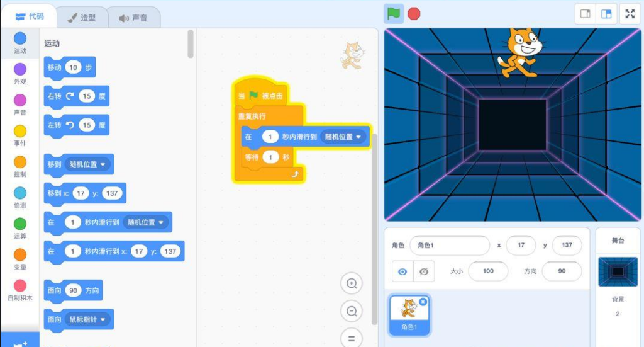Switch to small stage layout
Screen dimensions: 644x347
tap(585, 14)
